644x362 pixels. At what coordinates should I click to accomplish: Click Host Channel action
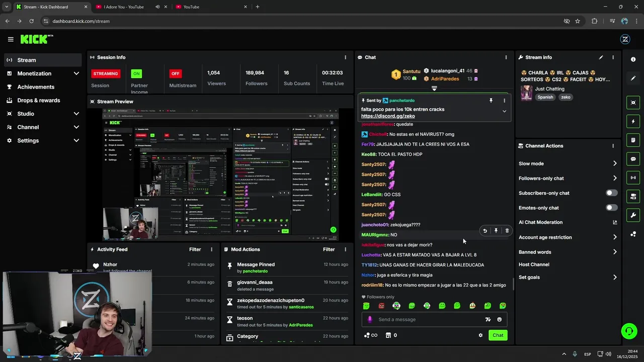point(534,264)
